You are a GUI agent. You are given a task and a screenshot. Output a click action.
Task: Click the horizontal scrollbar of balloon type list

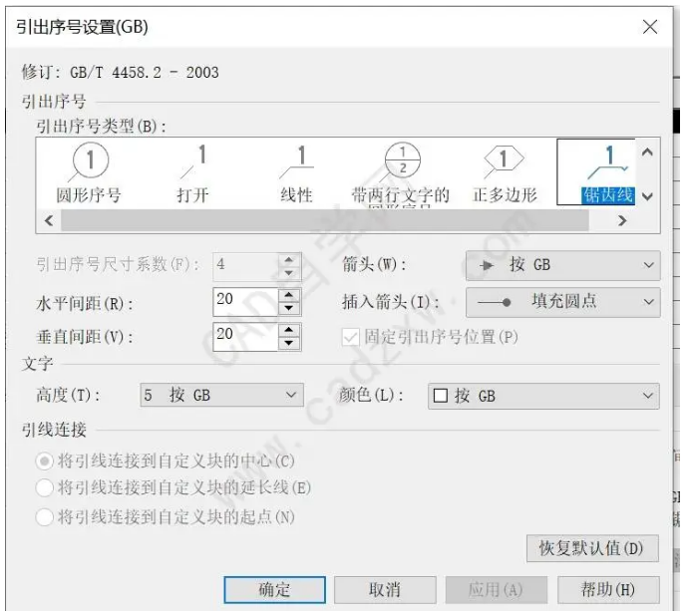(325, 220)
